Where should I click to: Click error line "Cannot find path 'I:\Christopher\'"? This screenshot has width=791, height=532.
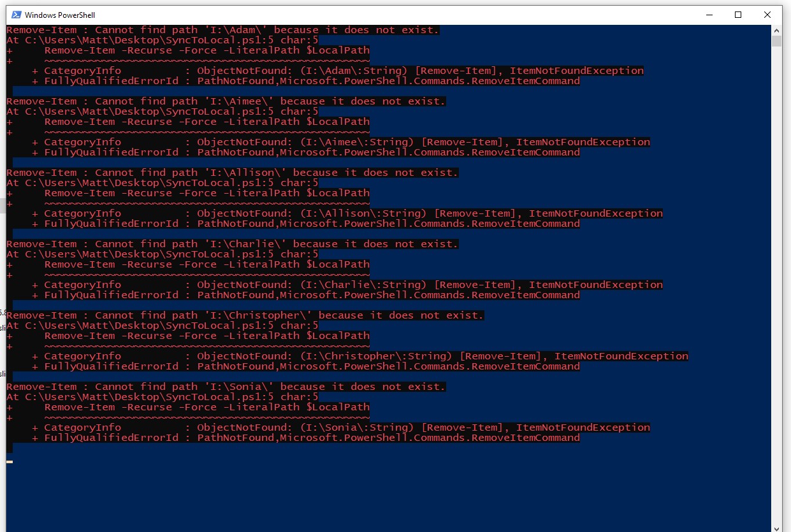click(x=245, y=315)
